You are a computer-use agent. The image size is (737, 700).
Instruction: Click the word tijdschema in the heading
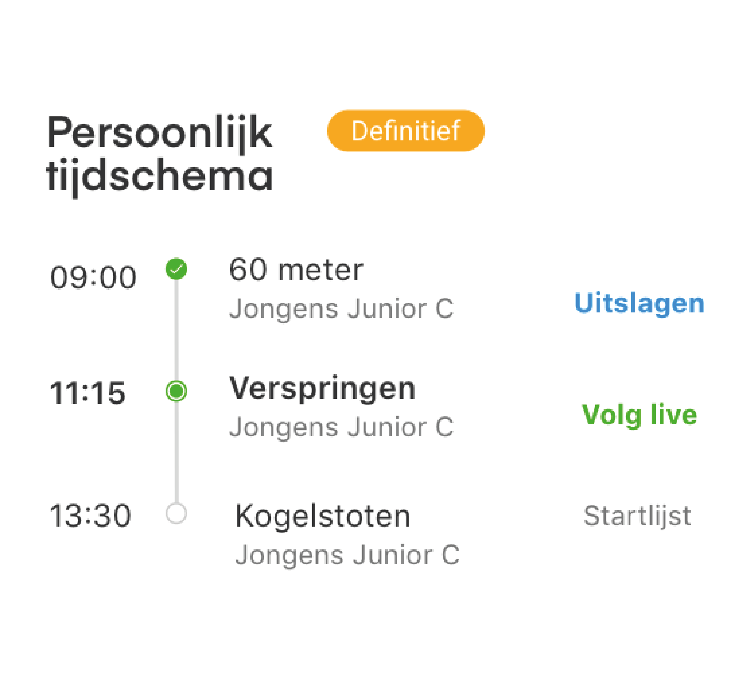pos(160,176)
